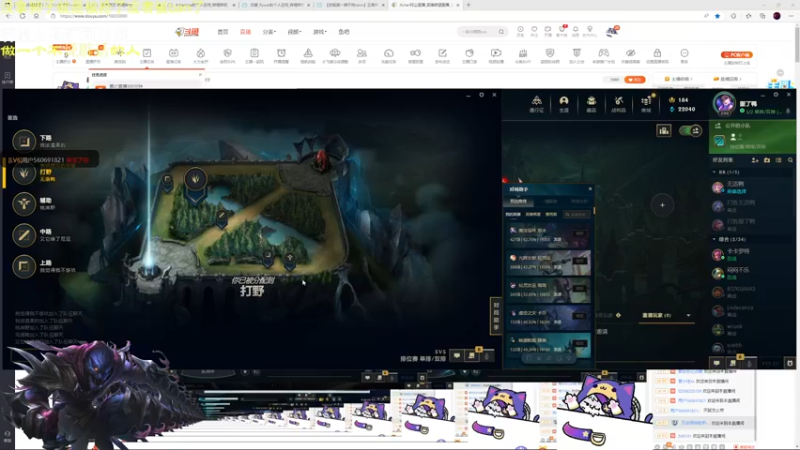
Task: Select the 辅助 support role icon
Action: [24, 204]
